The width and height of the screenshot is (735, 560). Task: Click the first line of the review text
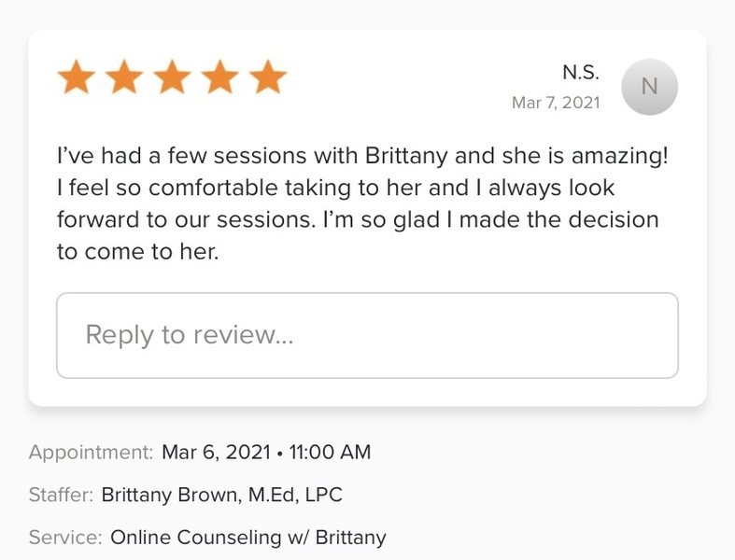pyautogui.click(x=362, y=156)
